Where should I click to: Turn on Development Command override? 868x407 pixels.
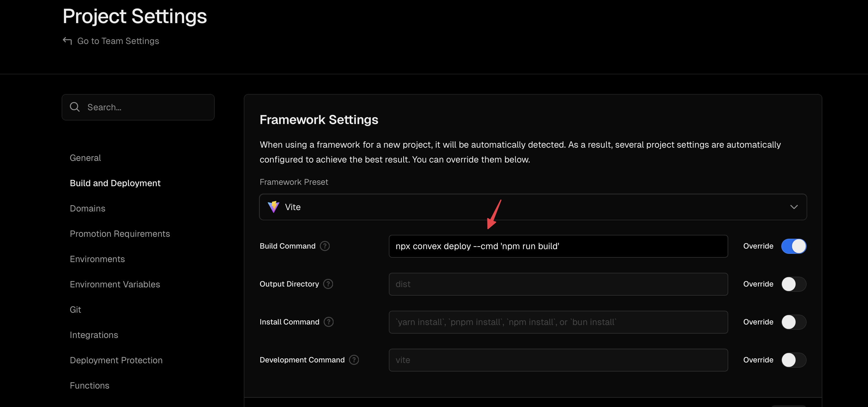coord(793,360)
